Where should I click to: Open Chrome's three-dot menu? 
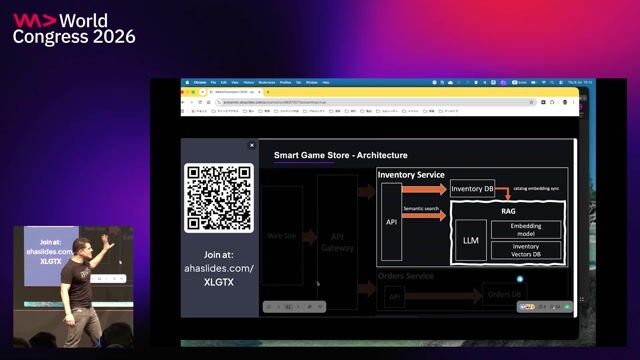pos(573,102)
